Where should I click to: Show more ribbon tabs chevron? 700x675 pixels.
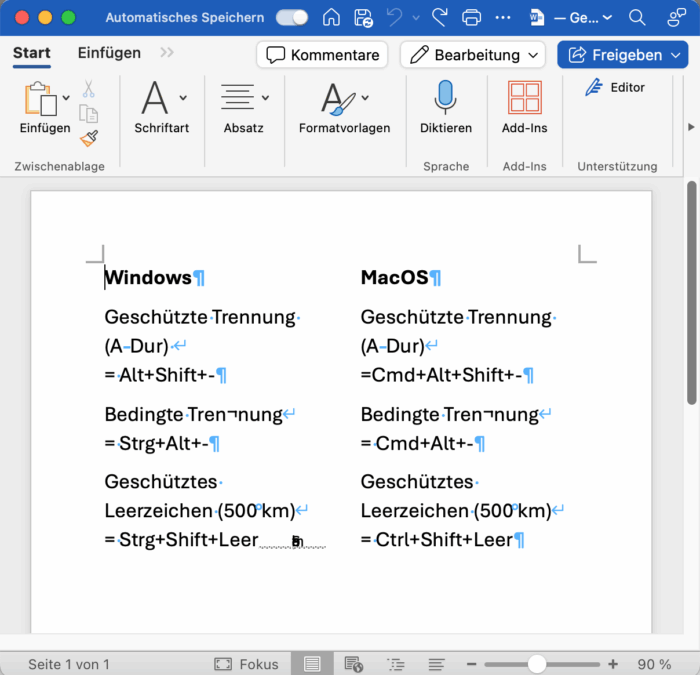167,53
